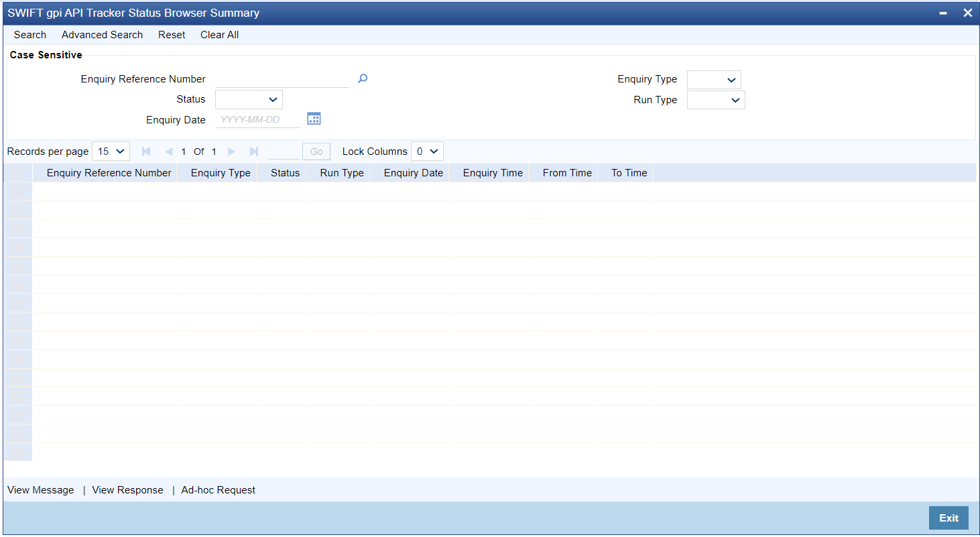Viewport: 980px width, 537px height.
Task: Open the Enquiry Date calendar picker
Action: coord(314,119)
